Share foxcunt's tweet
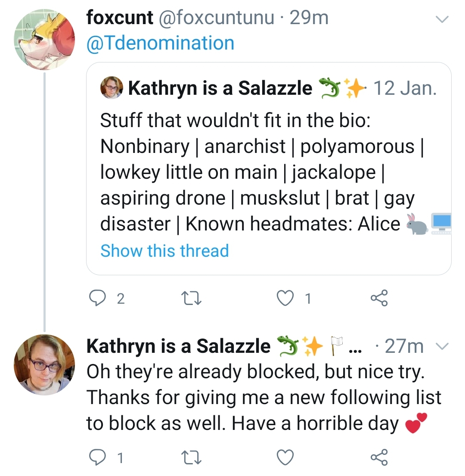 click(x=379, y=298)
